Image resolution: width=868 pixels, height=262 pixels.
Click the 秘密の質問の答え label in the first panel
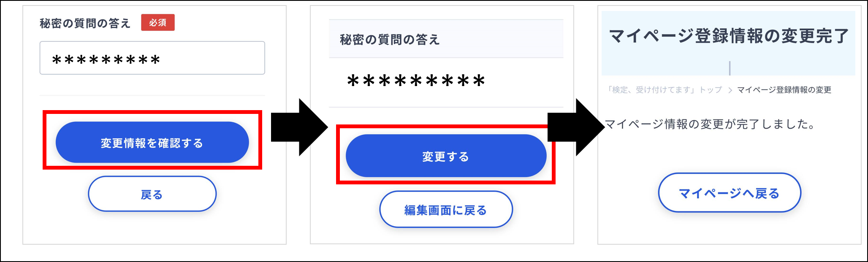point(85,23)
